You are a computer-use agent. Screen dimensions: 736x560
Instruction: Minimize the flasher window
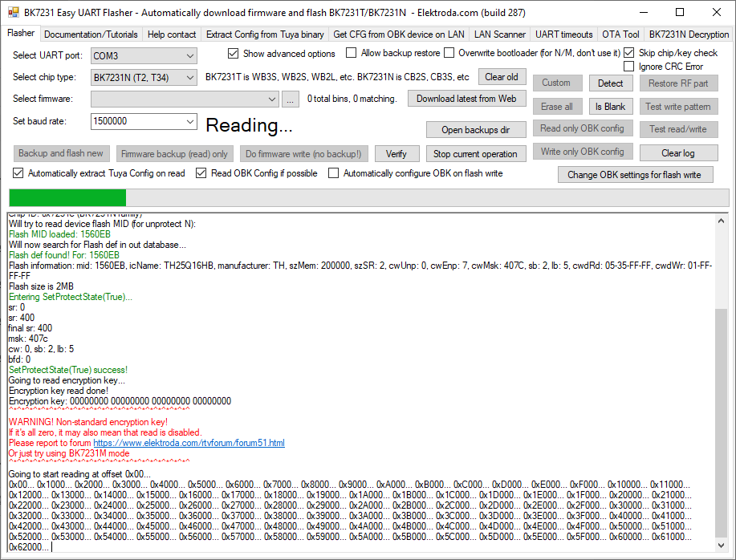[643, 12]
